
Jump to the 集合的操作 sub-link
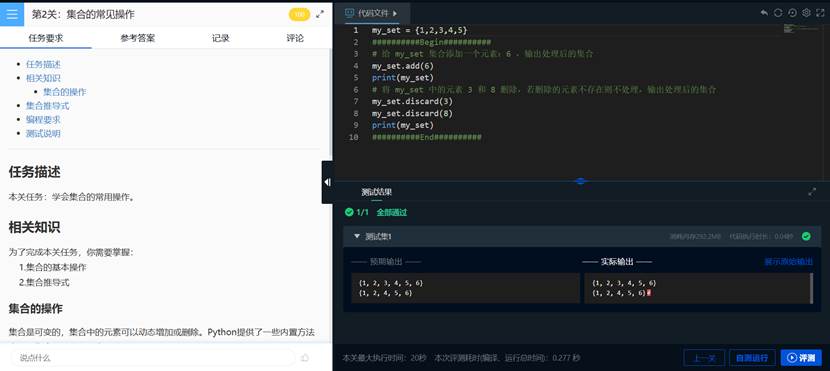65,92
